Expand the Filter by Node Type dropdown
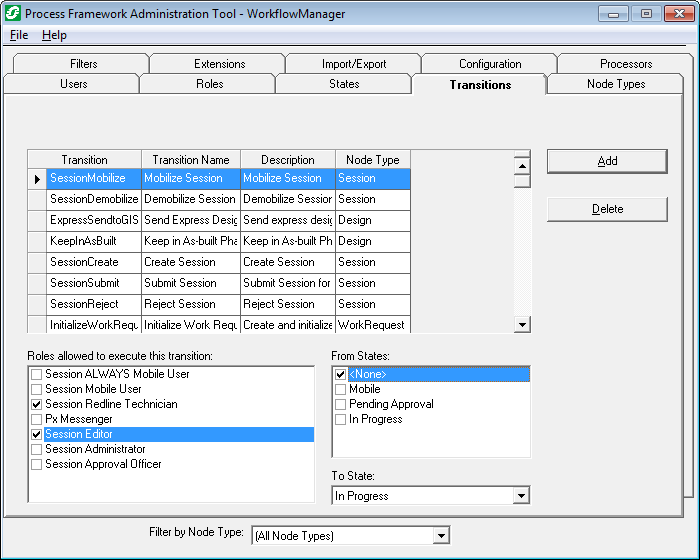700x560 pixels. (x=441, y=536)
